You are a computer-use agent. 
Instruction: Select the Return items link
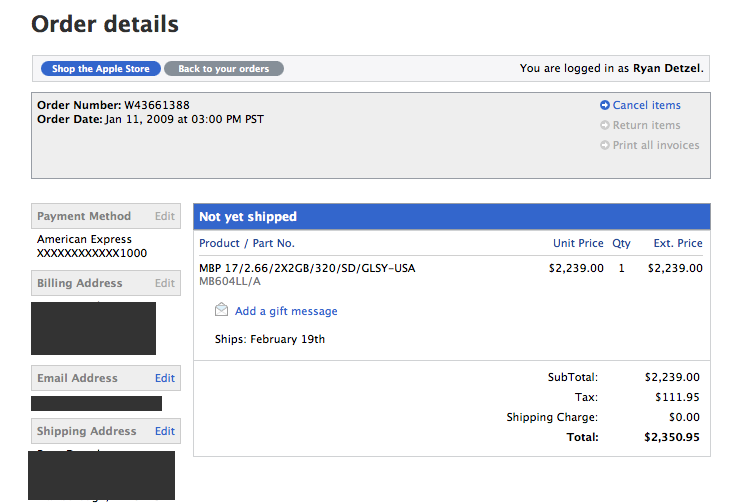(x=646, y=125)
